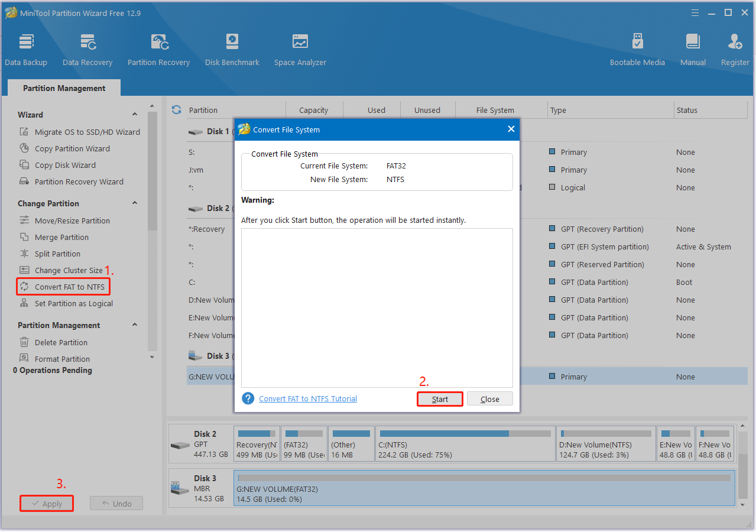
Task: Collapse the Partition Management sidebar section
Action: pos(135,325)
